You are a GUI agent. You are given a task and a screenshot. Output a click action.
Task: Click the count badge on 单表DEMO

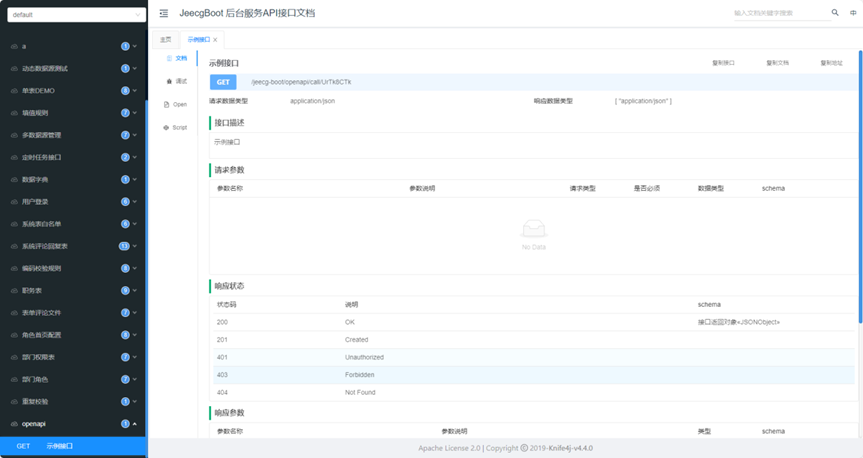pyautogui.click(x=125, y=91)
